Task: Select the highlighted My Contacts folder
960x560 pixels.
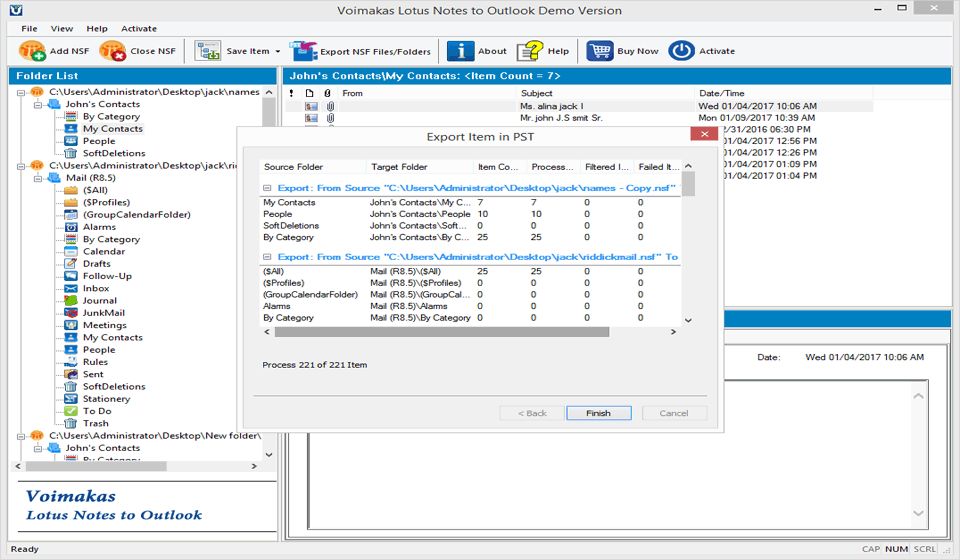Action: pyautogui.click(x=113, y=129)
